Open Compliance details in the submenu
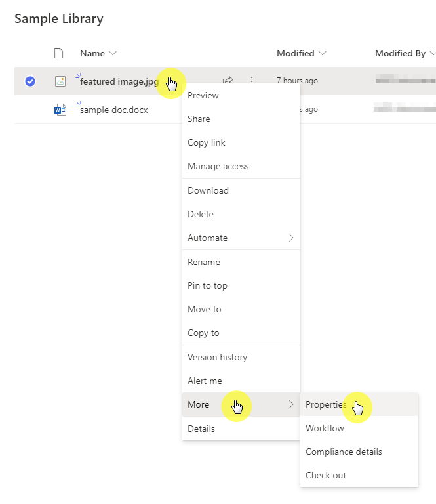 (x=359, y=451)
